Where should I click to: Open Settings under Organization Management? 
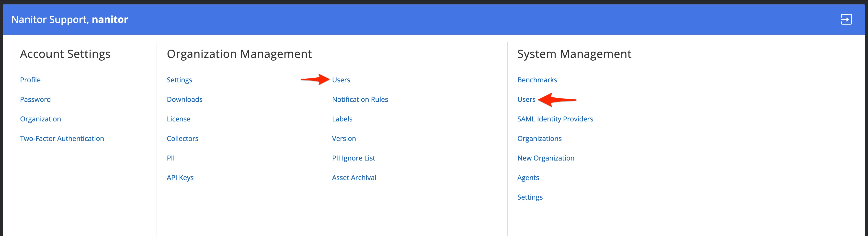[179, 80]
